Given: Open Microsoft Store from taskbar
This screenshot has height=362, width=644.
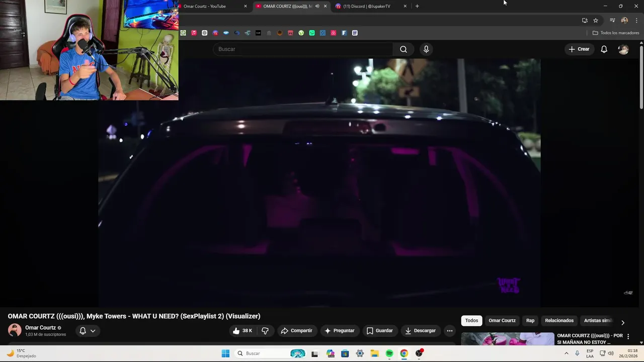Looking at the screenshot, I should tap(345, 353).
